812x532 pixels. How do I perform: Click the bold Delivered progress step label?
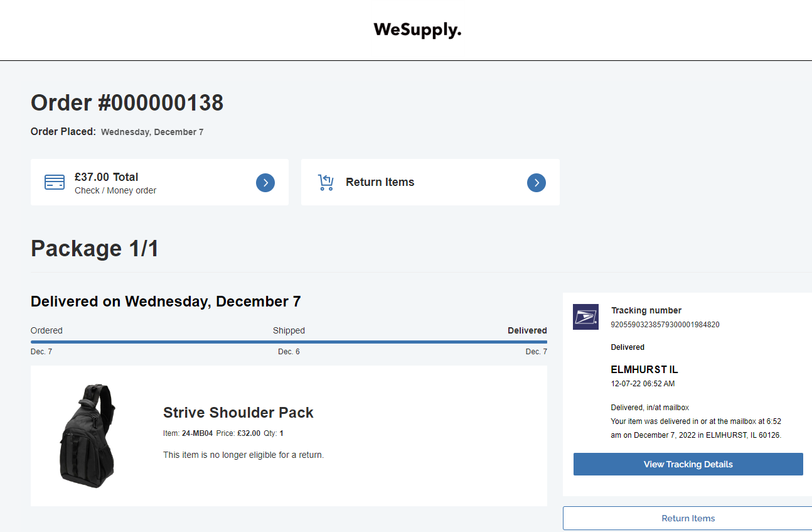pos(527,330)
